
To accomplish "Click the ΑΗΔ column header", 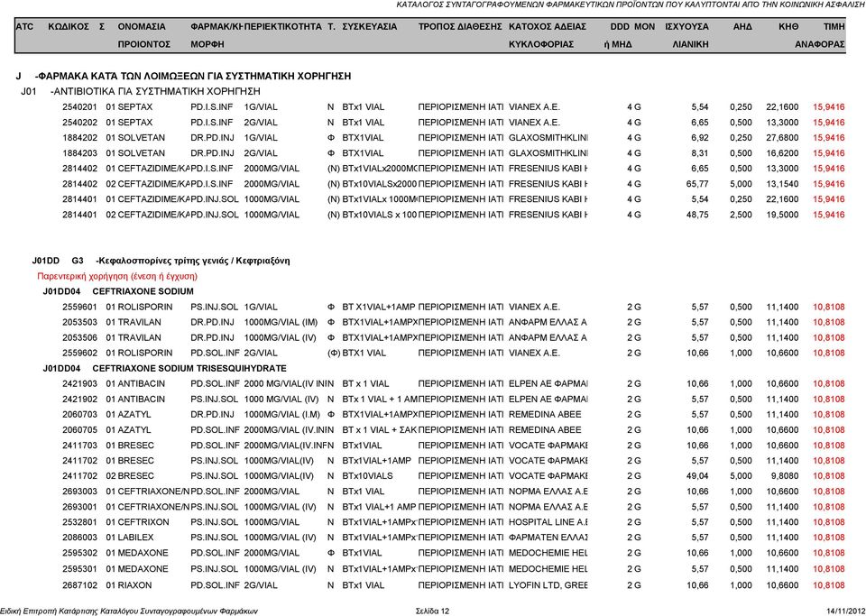I will tap(742, 26).
